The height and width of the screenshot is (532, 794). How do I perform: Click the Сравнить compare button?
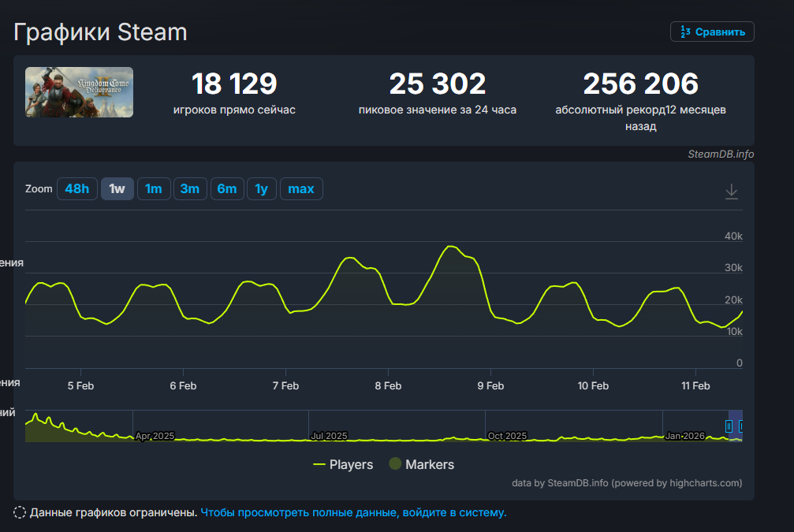712,32
